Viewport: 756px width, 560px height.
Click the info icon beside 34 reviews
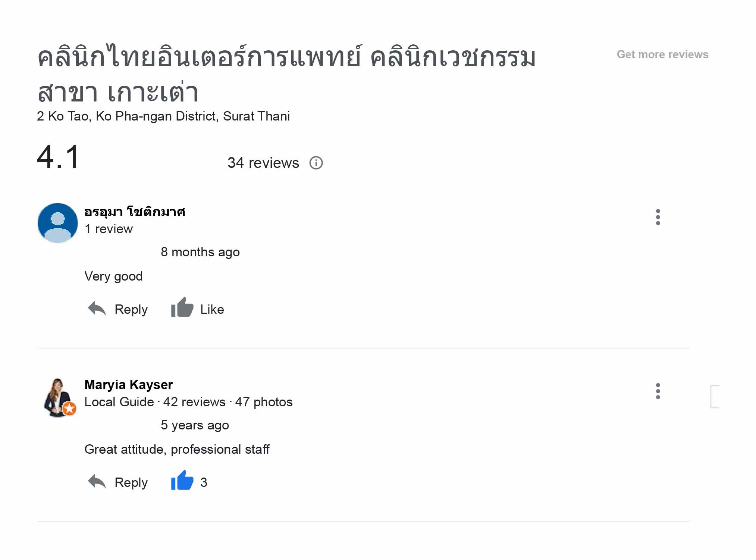point(316,163)
